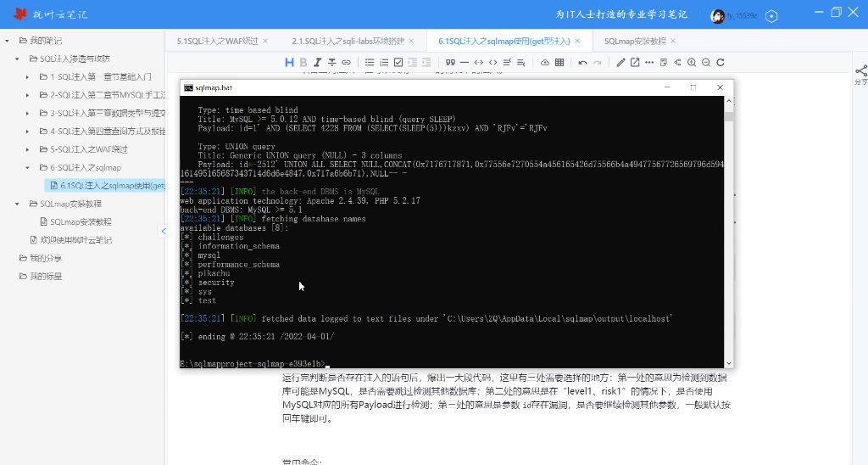This screenshot has height=465, width=868.
Task: Insert a hyperlink with the link icon
Action: click(x=346, y=63)
